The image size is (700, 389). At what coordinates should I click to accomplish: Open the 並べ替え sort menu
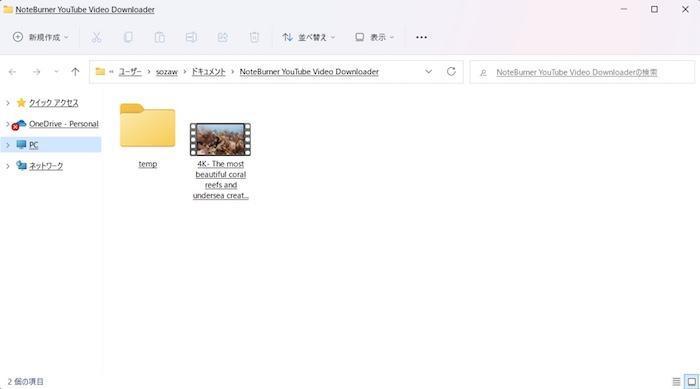click(308, 38)
